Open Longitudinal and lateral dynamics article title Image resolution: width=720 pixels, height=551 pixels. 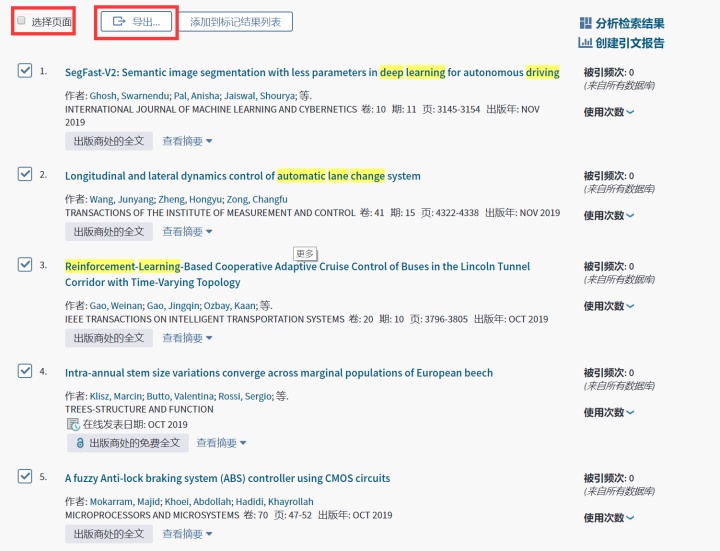242,176
